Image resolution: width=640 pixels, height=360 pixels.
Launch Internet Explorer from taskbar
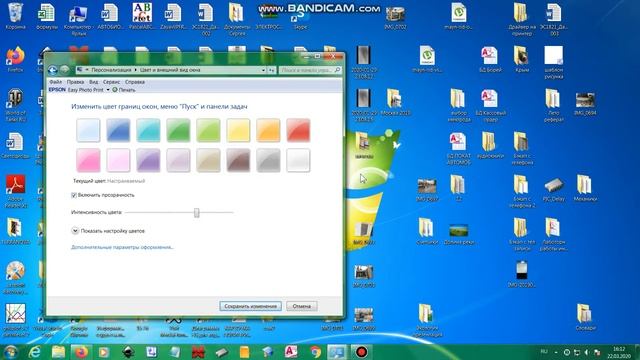[x=35, y=352]
